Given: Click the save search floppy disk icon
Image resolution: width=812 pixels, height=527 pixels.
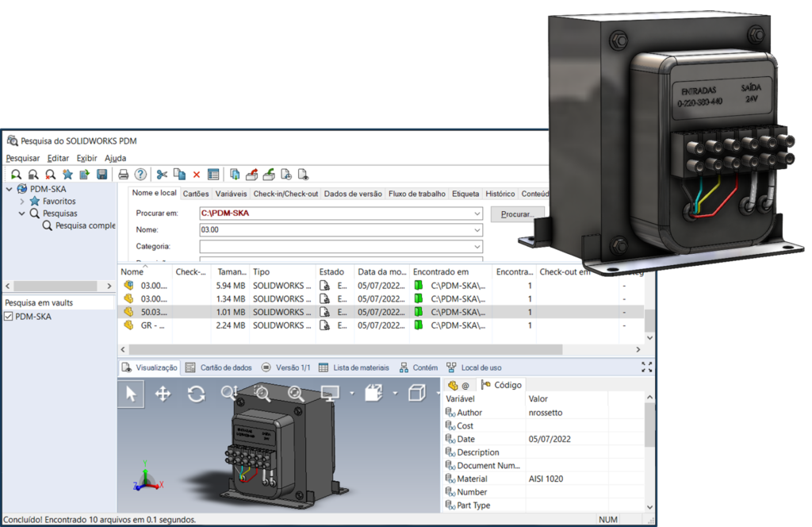Looking at the screenshot, I should tap(101, 174).
